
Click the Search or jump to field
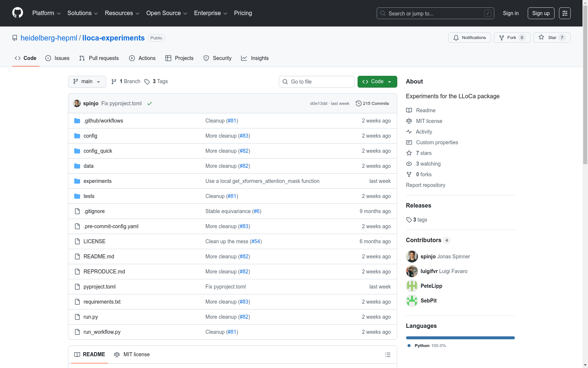(435, 13)
